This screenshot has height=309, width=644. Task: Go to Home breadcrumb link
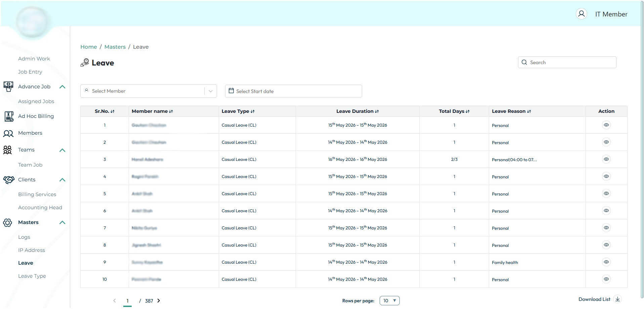pyautogui.click(x=89, y=47)
